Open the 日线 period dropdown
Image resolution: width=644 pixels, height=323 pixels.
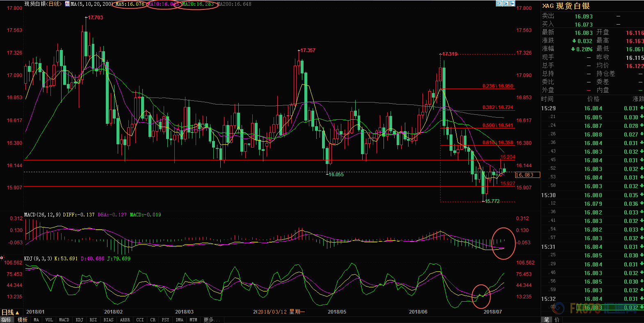click(x=10, y=312)
